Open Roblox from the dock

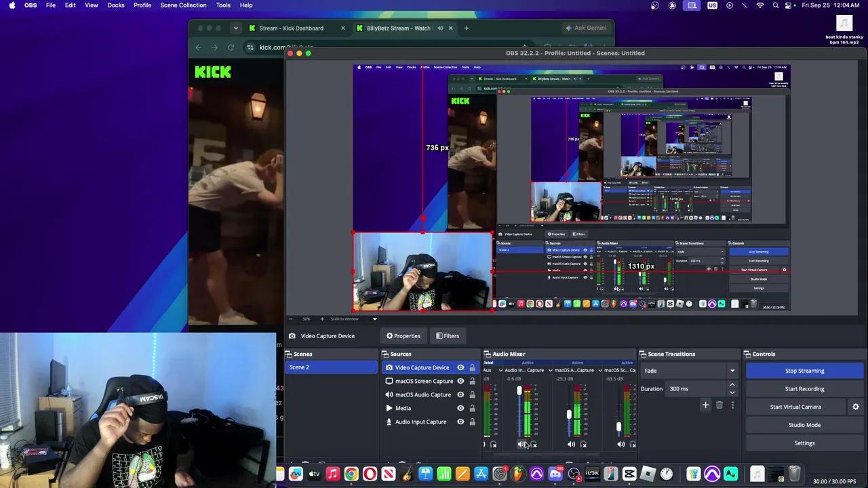(x=648, y=474)
